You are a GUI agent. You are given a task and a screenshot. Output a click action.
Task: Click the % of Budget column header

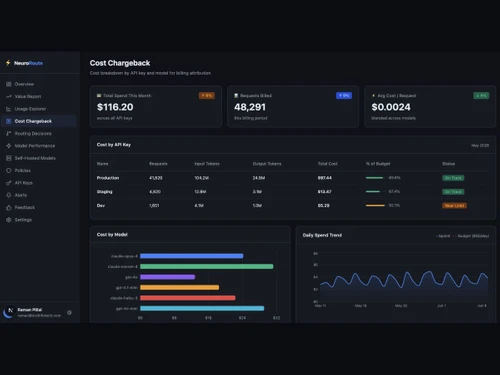(x=378, y=164)
